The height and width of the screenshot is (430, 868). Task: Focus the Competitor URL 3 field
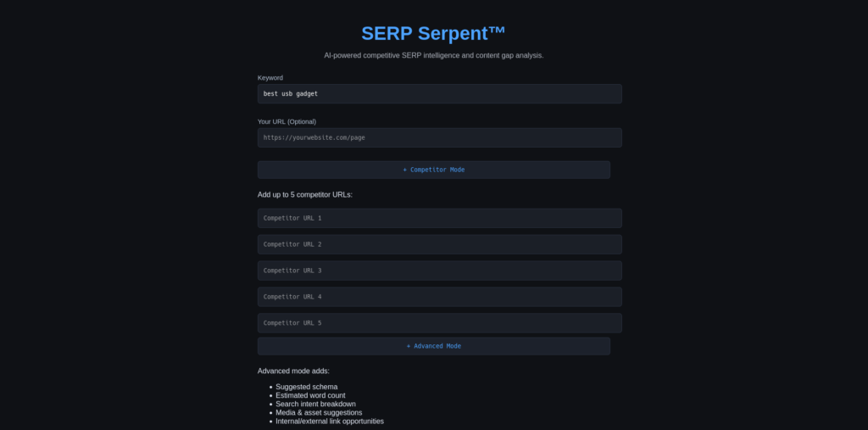pyautogui.click(x=439, y=271)
